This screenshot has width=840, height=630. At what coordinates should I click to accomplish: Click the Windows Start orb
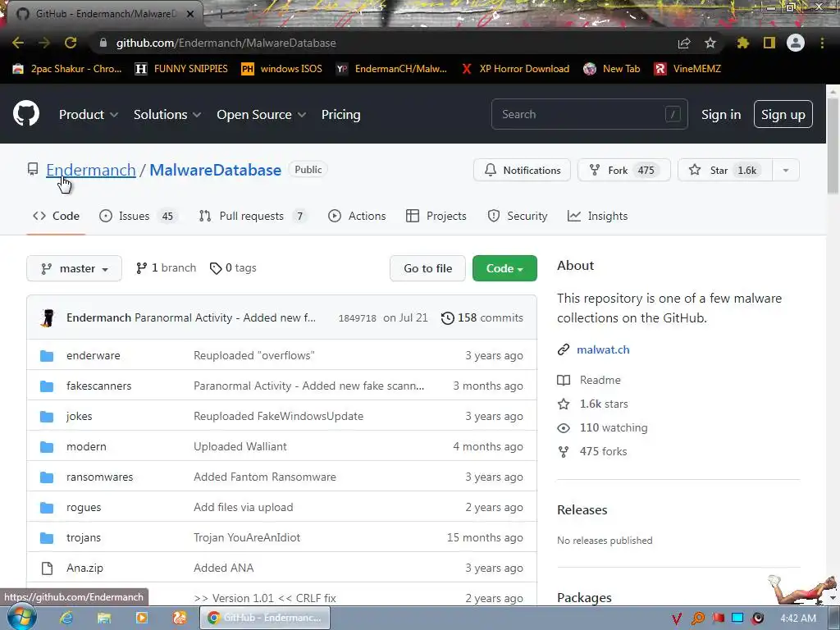(22, 618)
